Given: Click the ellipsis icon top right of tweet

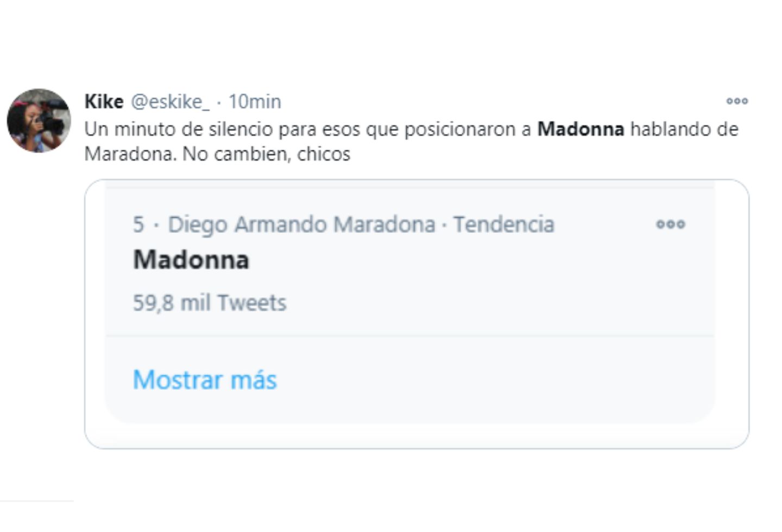Looking at the screenshot, I should pos(737,101).
